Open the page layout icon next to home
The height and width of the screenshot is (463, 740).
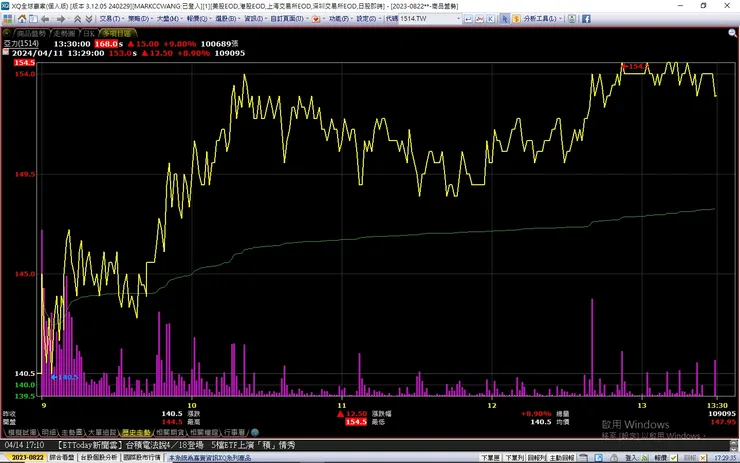tap(33, 19)
